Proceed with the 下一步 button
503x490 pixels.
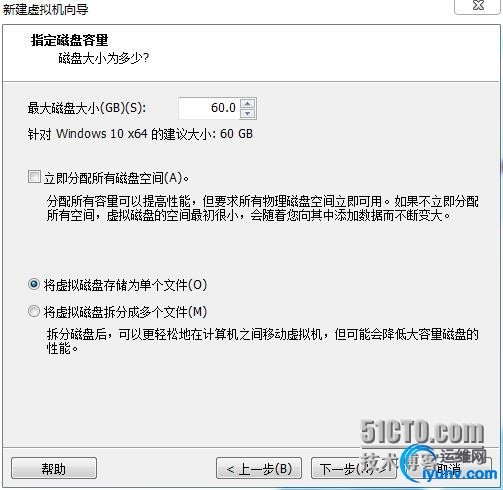point(354,468)
